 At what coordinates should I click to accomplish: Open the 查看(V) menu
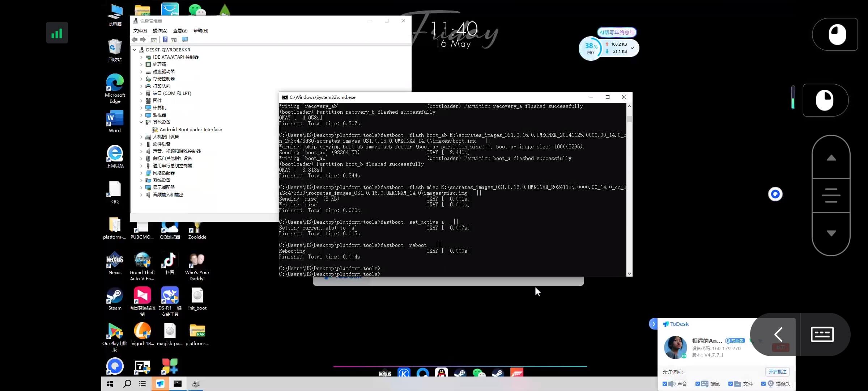180,31
